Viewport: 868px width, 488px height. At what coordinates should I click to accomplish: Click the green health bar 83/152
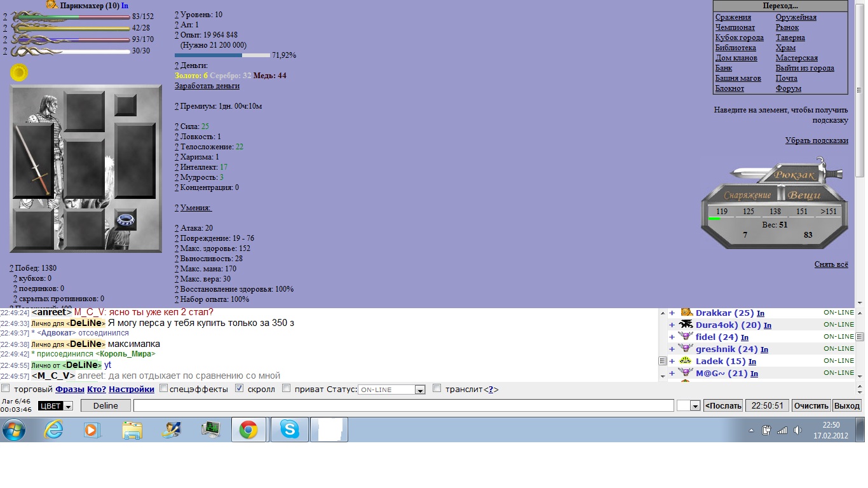click(71, 17)
